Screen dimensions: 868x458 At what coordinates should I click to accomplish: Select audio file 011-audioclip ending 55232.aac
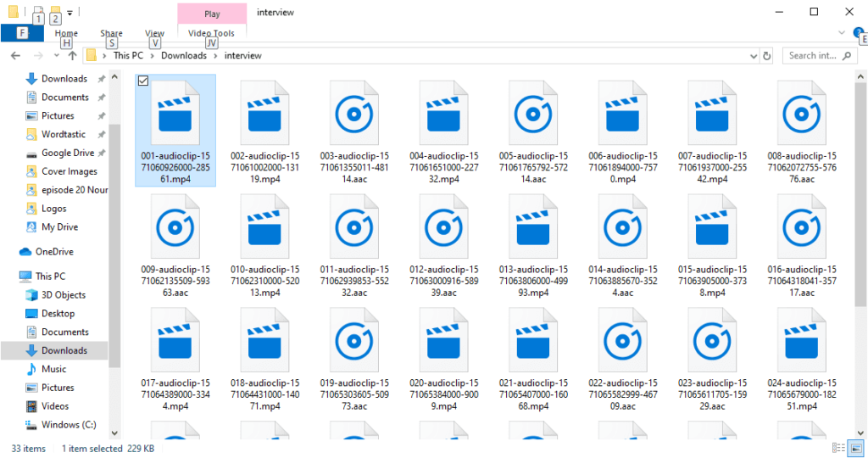[x=354, y=245]
